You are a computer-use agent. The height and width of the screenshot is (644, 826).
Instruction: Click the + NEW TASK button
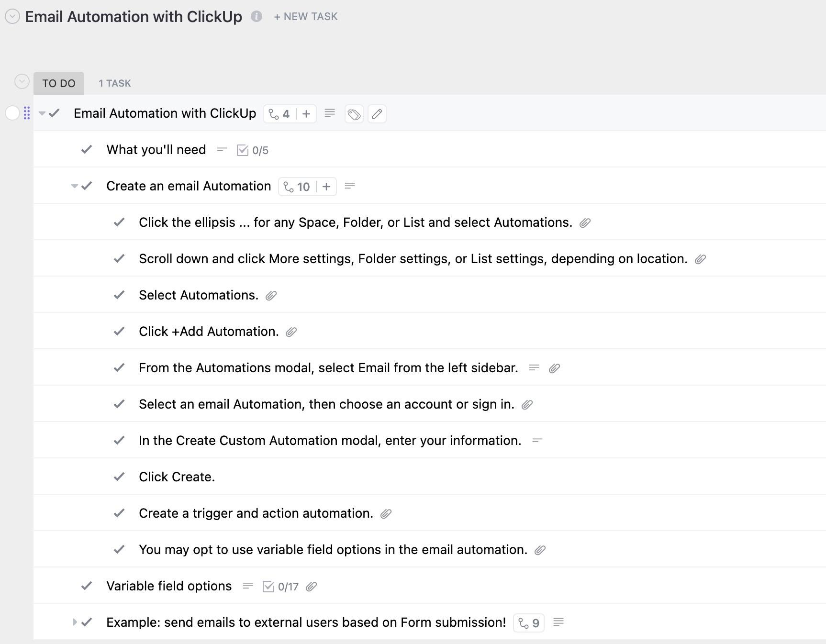[x=305, y=16]
